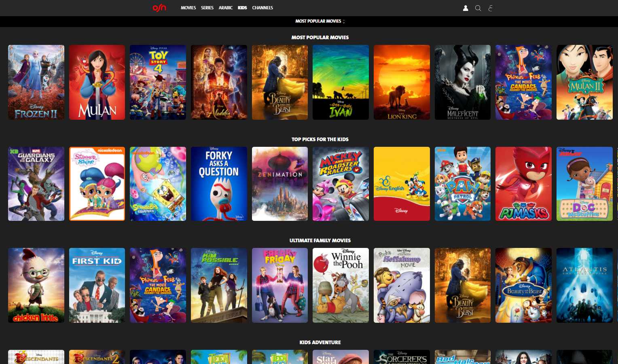Viewport: 618px width, 364px height.
Task: Select the Sorcerer's Apprentice poster
Action: 402,357
